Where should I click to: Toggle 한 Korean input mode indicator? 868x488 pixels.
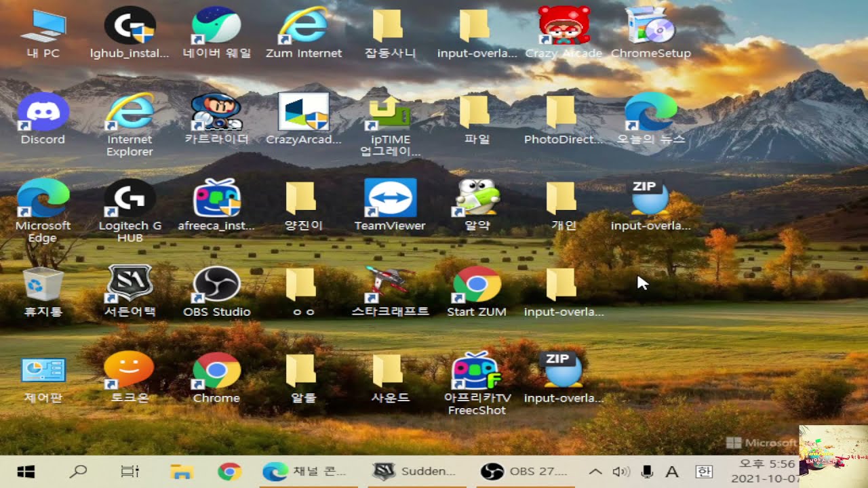click(x=705, y=472)
